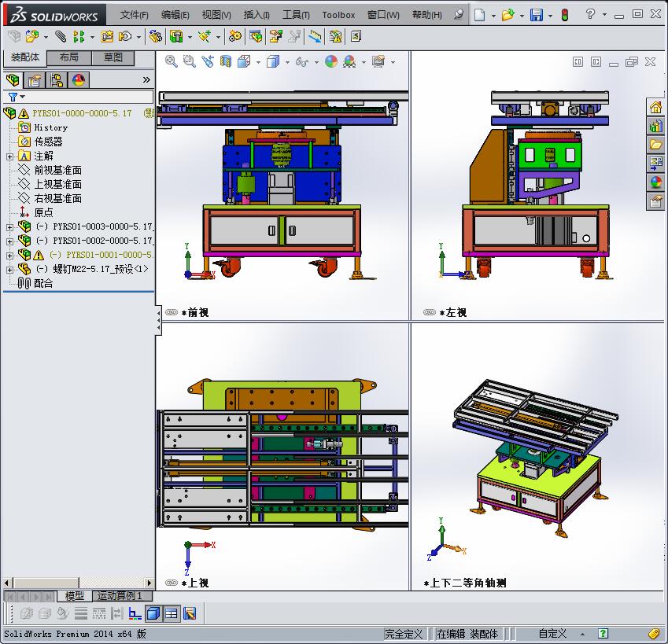This screenshot has width=668, height=644.
Task: Click the Zoom to Area icon
Action: [189, 61]
